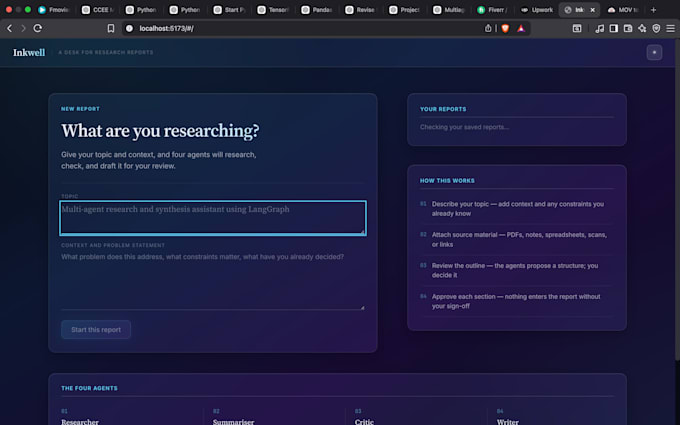Viewport: 680px width, 425px height.
Task: Bookmark this page with bookmark icon
Action: coord(111,28)
